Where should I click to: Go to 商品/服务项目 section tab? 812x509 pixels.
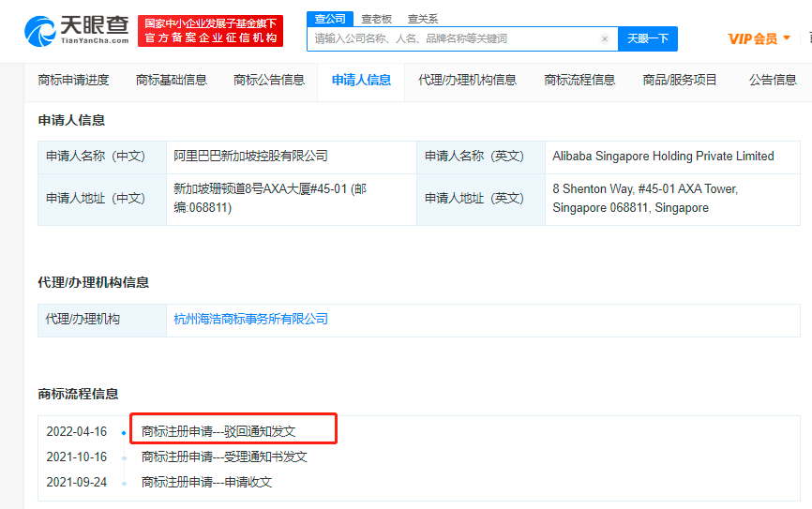(x=680, y=80)
